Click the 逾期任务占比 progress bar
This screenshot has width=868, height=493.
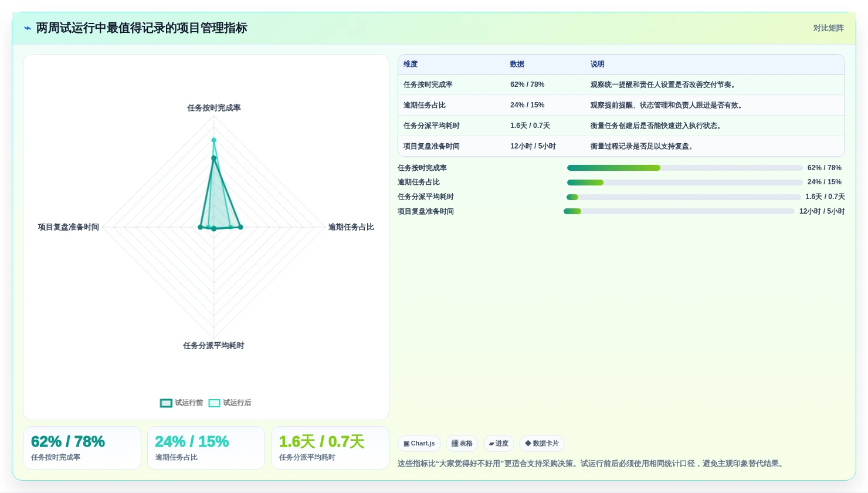pyautogui.click(x=684, y=183)
